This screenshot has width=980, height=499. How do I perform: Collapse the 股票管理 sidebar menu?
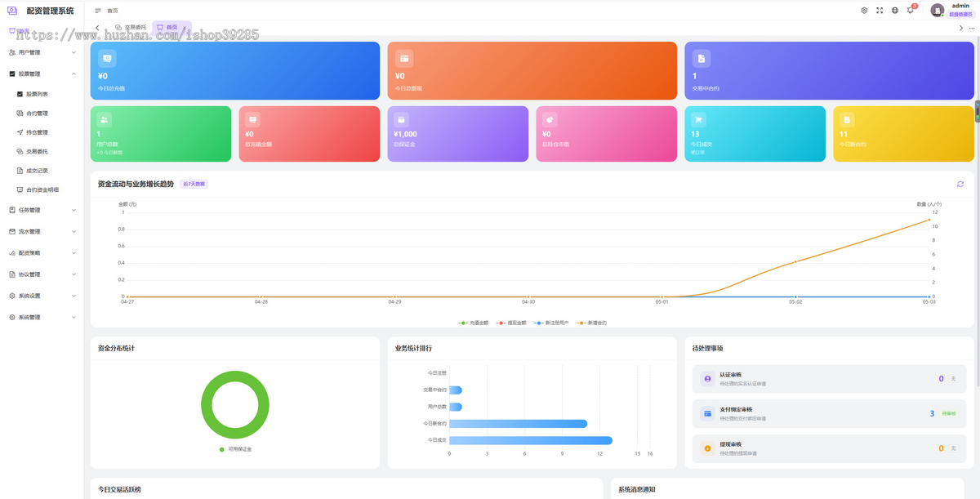42,74
